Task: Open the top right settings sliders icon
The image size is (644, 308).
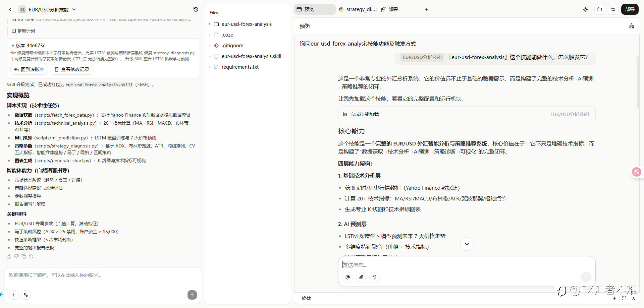Action: 613,9
